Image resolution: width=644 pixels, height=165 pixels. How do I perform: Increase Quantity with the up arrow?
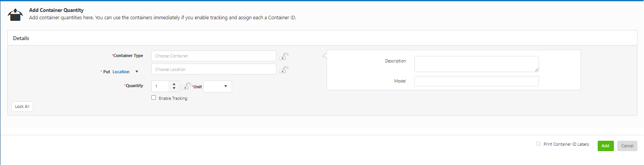click(x=174, y=84)
